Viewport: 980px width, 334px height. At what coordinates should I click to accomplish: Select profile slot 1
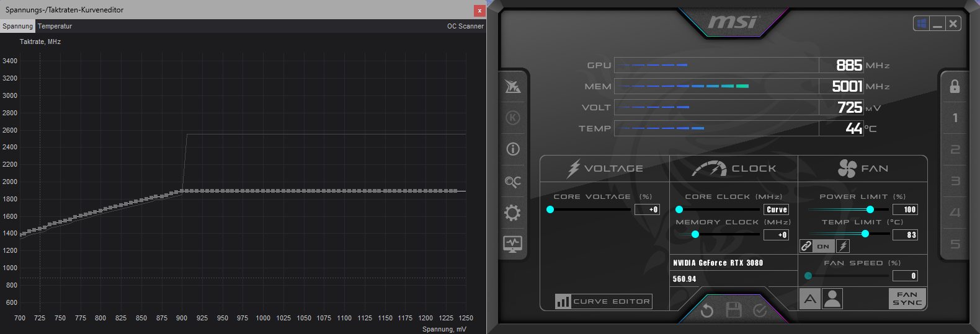click(x=955, y=118)
